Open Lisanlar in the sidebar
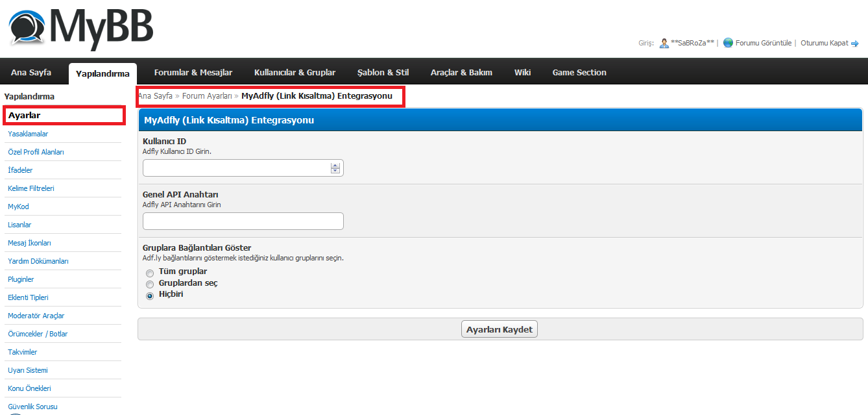Screen dimensions: 868x415 tap(19, 225)
